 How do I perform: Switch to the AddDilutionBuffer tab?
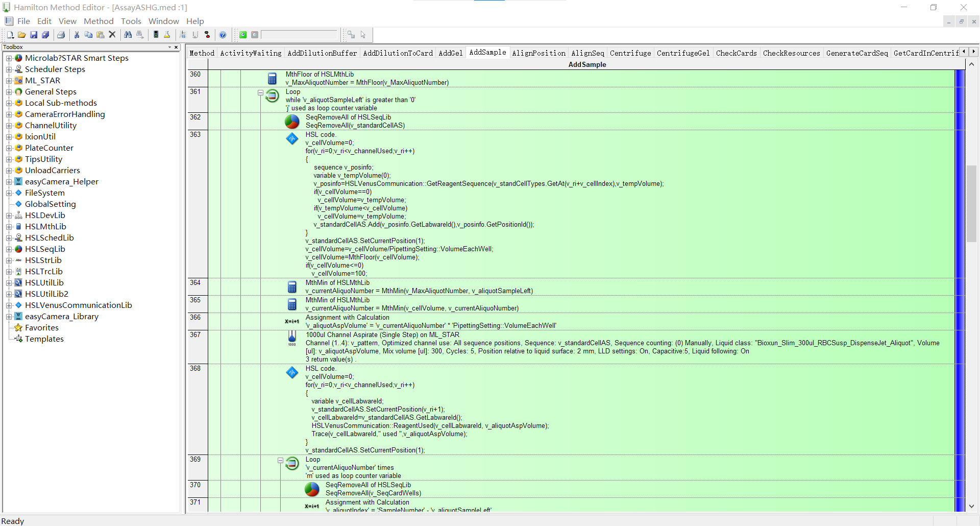click(322, 53)
